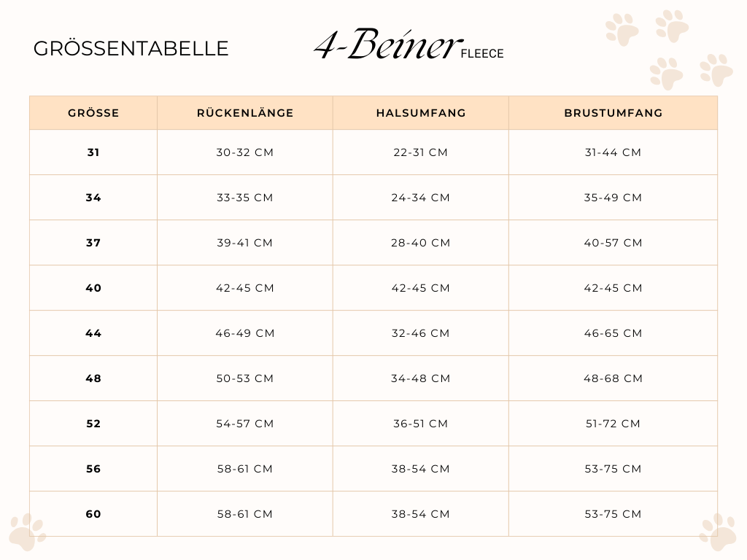This screenshot has width=747, height=560.
Task: Click the bottom-right paw print icon
Action: coord(718,532)
